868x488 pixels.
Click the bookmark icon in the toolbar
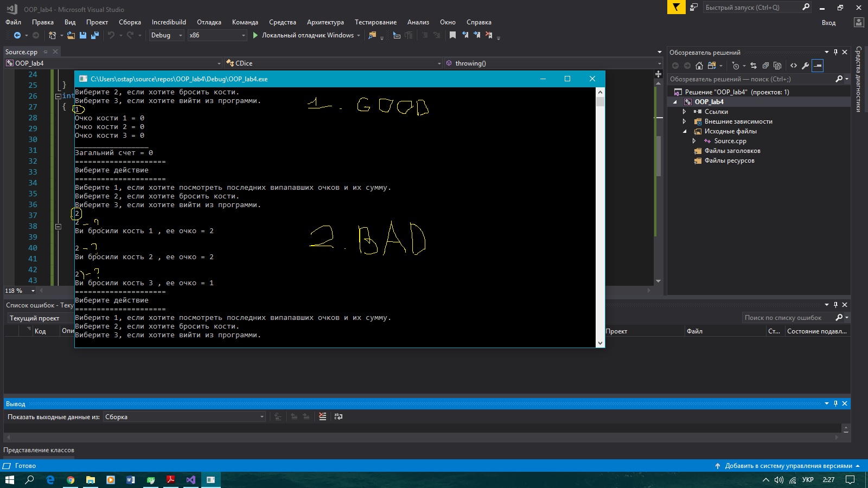(x=452, y=35)
